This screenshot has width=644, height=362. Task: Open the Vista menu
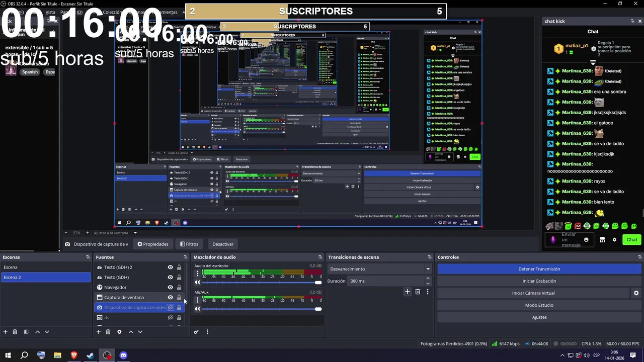[50, 12]
